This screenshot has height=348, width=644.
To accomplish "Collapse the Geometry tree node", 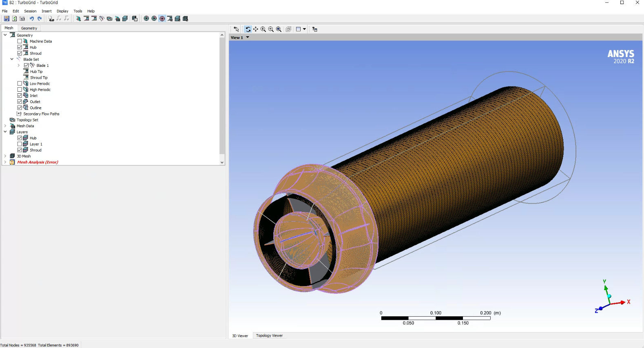I will pyautogui.click(x=5, y=35).
